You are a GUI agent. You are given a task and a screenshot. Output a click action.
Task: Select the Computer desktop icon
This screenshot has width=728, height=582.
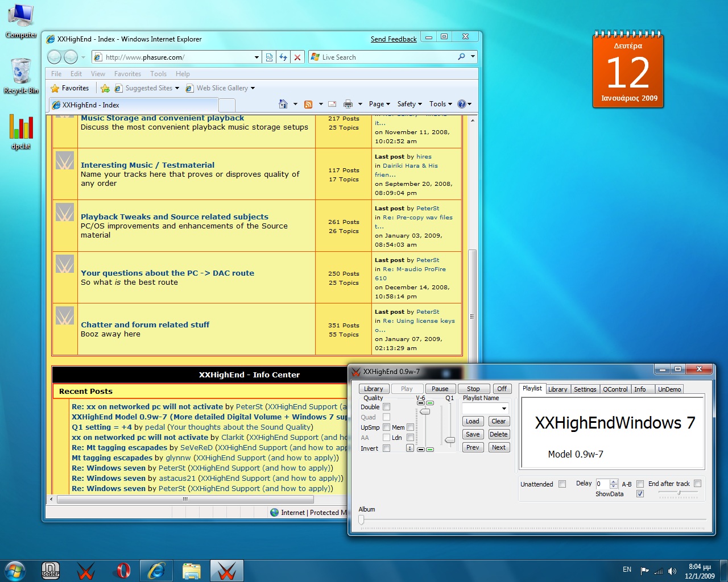click(x=22, y=22)
